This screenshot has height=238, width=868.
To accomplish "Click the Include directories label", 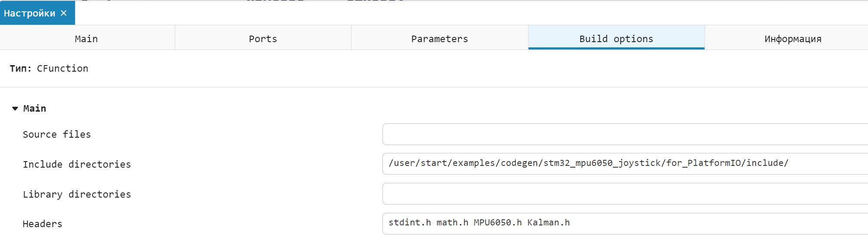I will point(77,165).
